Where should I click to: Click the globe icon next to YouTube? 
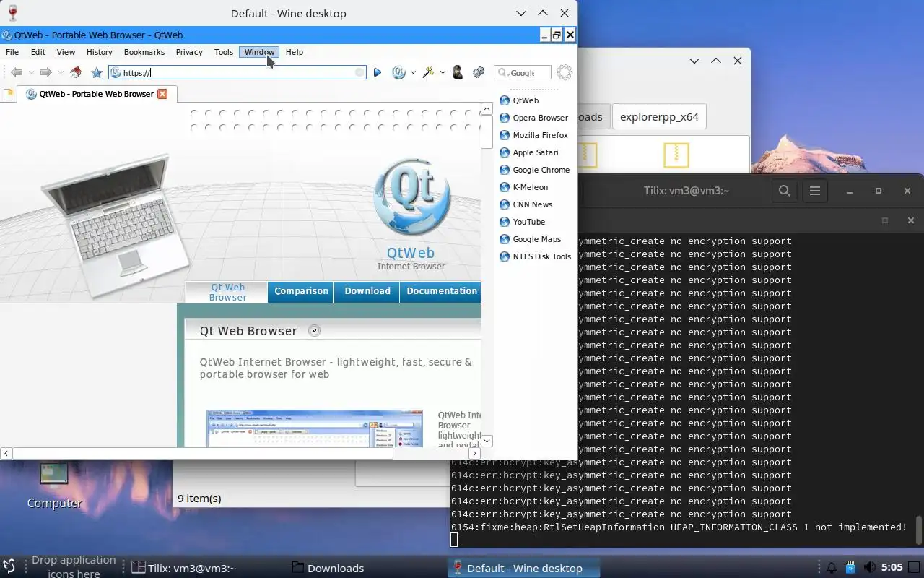click(x=505, y=222)
